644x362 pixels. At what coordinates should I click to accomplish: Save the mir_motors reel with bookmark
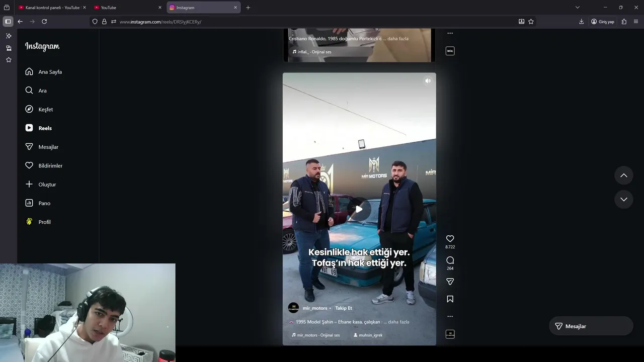pos(450,299)
